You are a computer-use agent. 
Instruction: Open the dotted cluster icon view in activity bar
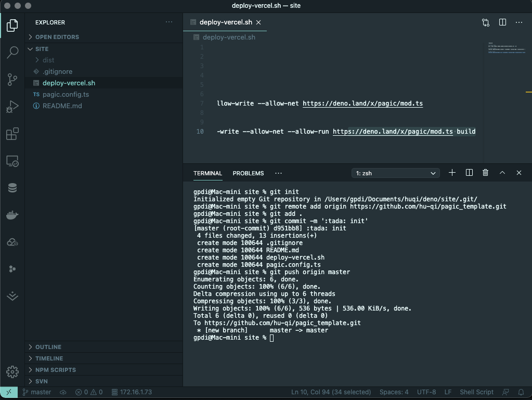[x=12, y=269]
